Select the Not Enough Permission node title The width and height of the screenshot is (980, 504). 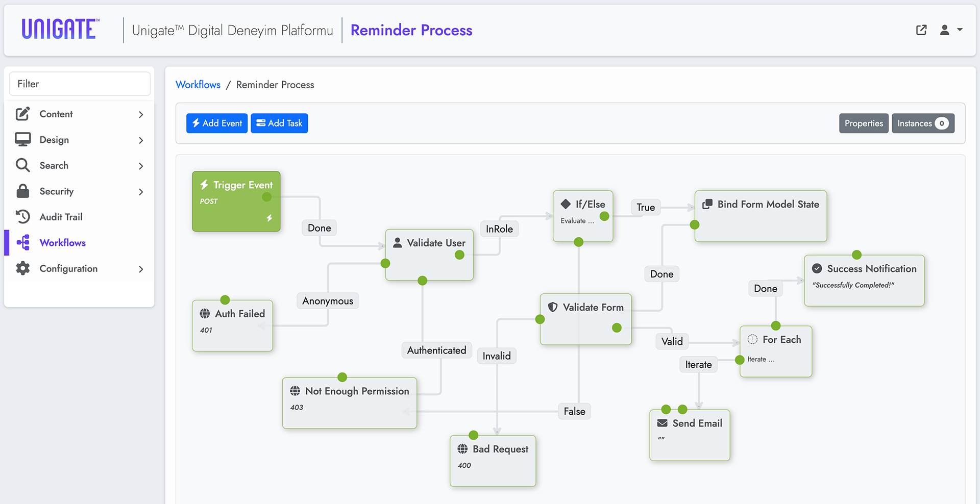pyautogui.click(x=357, y=391)
